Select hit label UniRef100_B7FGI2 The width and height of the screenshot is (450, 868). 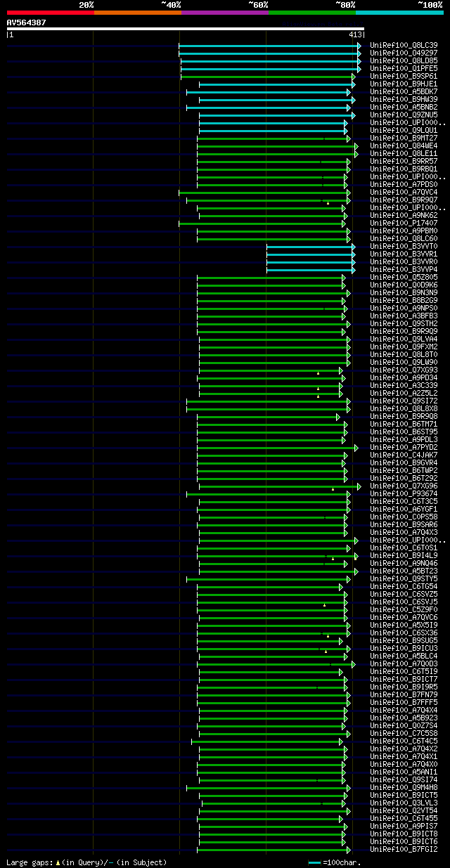(404, 849)
